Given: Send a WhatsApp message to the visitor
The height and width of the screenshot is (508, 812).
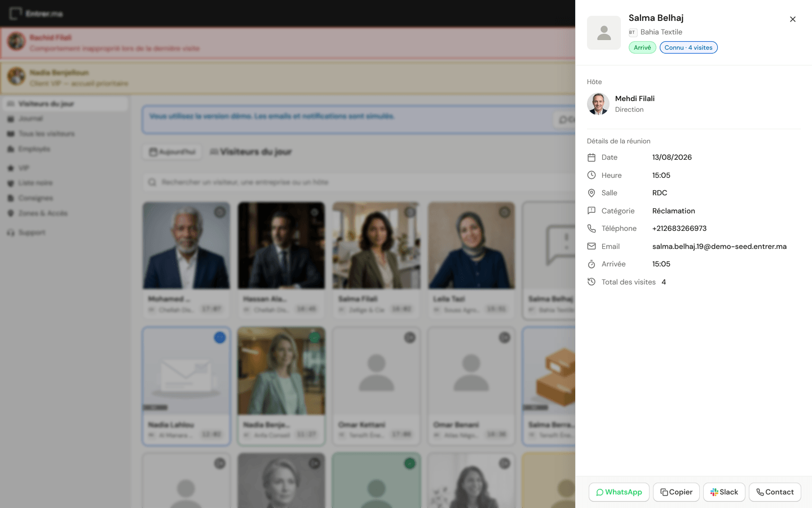Looking at the screenshot, I should point(619,492).
